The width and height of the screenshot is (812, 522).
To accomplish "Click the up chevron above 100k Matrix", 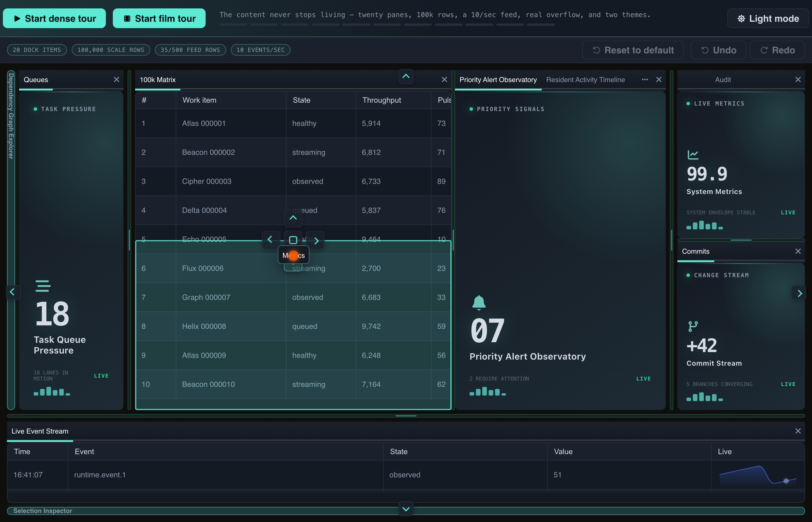I will [406, 77].
